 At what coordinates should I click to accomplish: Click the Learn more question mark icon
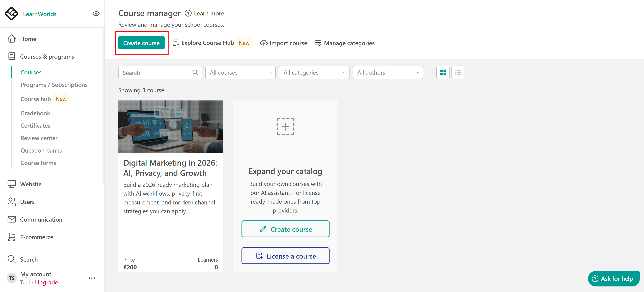(188, 13)
